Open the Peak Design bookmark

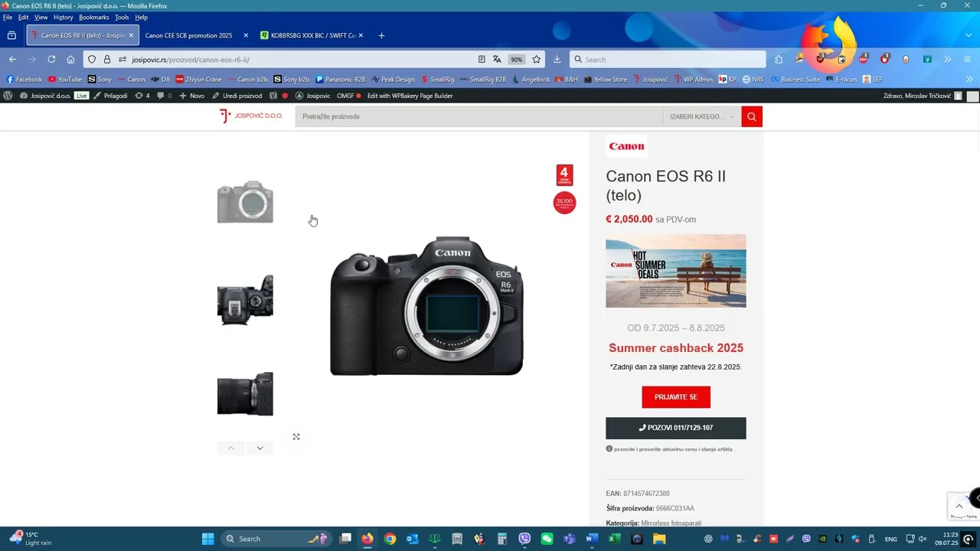pyautogui.click(x=393, y=79)
